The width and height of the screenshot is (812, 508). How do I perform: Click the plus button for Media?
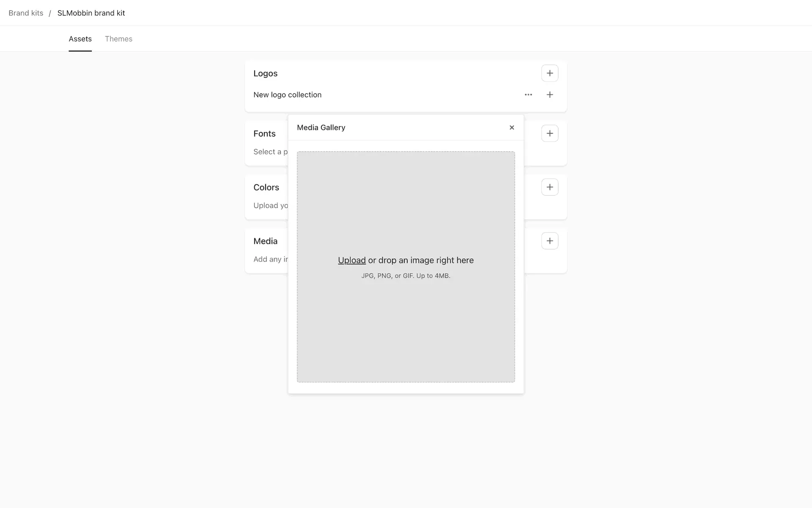pos(549,241)
